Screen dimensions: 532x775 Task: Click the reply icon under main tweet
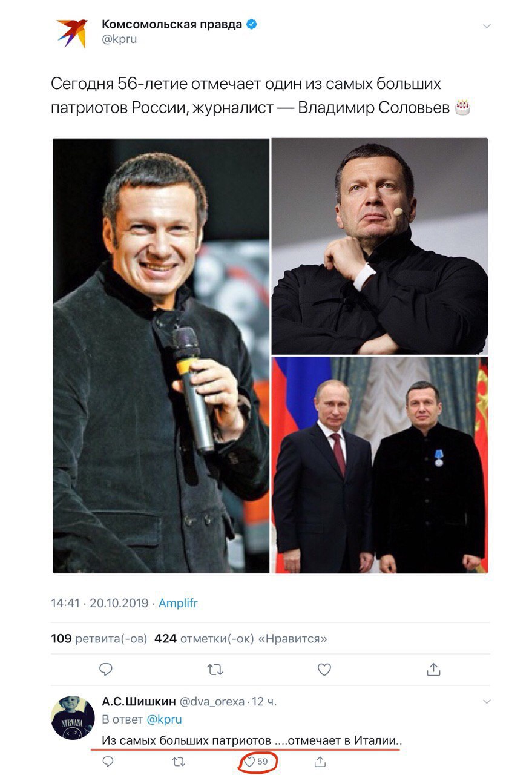(x=106, y=669)
